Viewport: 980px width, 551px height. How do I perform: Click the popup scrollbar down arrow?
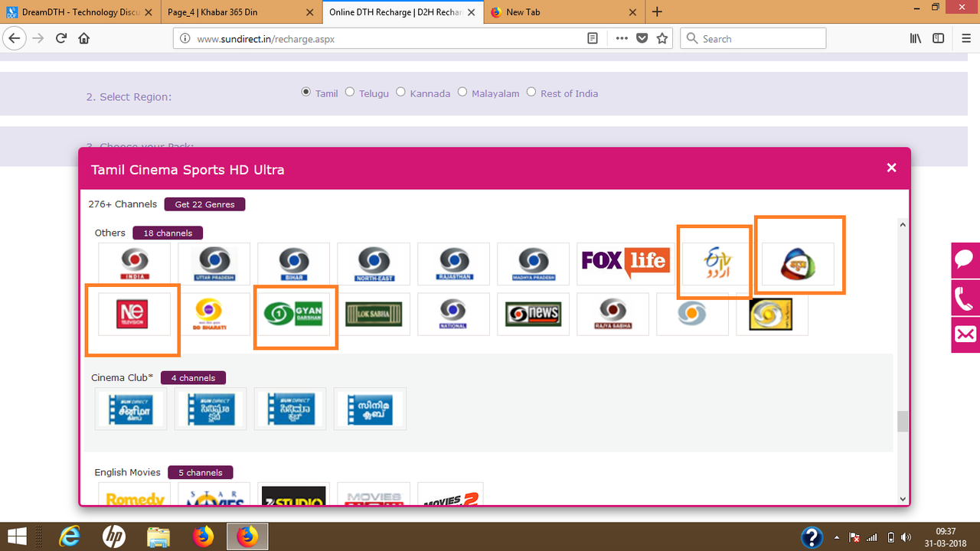click(903, 499)
